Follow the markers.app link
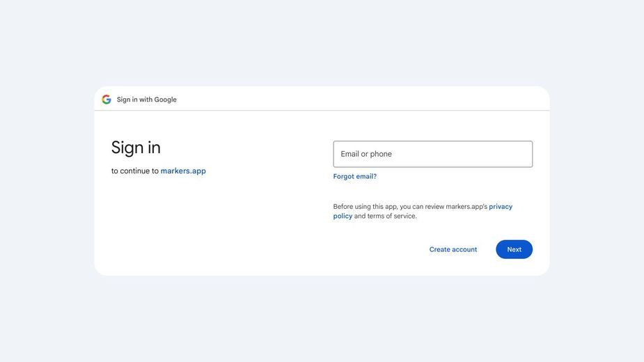644x362 pixels. click(183, 171)
